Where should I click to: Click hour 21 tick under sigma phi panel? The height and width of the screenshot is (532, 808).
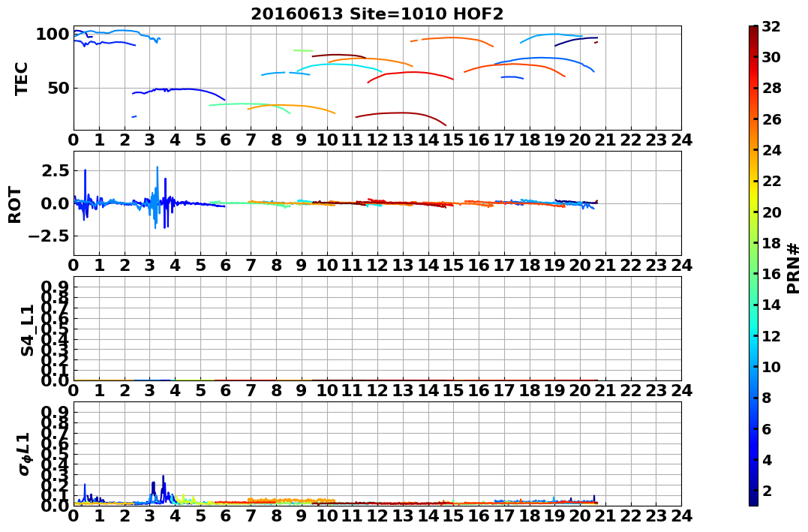point(605,515)
